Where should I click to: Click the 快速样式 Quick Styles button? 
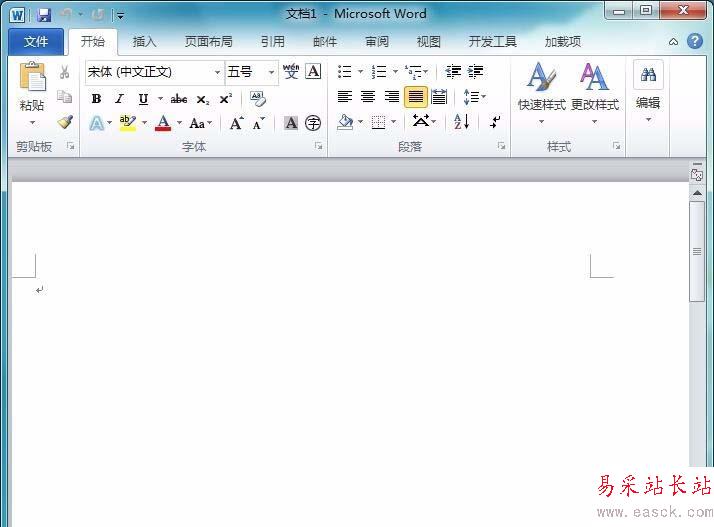coord(542,93)
